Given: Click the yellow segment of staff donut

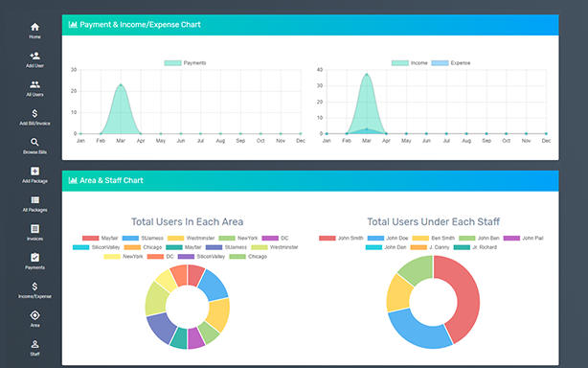Looking at the screenshot, I should [399, 293].
